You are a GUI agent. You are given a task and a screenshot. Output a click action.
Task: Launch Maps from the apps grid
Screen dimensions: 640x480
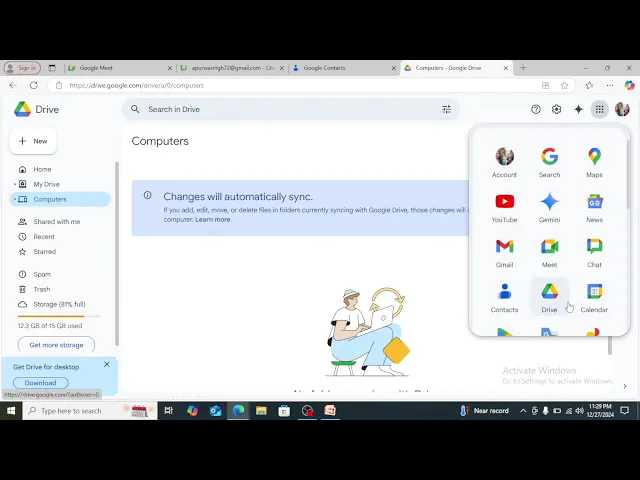click(x=594, y=162)
